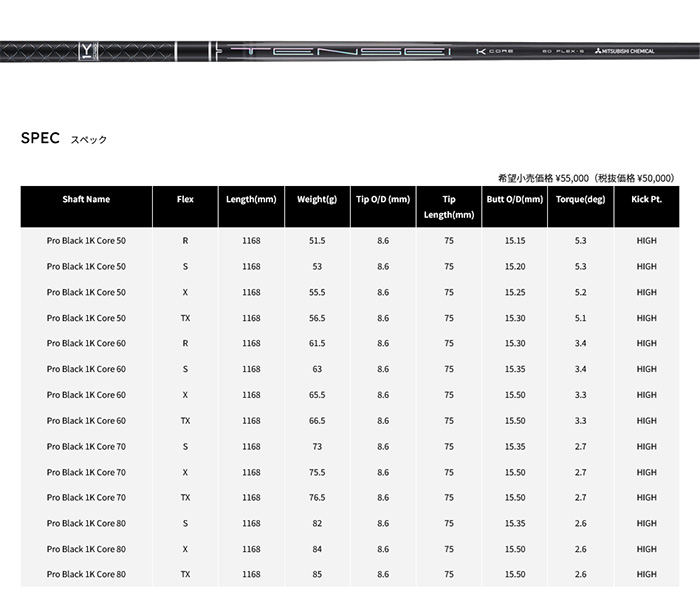Click shaft name in the 76.5 g row

click(x=86, y=497)
